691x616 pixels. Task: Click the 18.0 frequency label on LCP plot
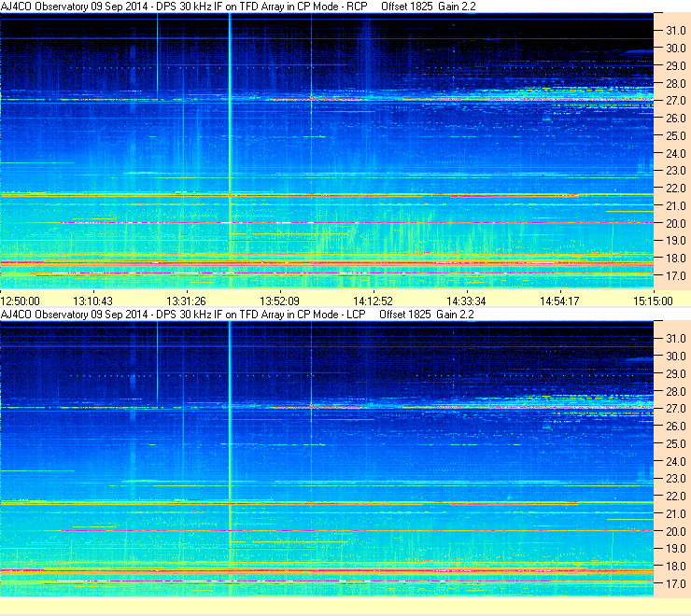coord(675,567)
